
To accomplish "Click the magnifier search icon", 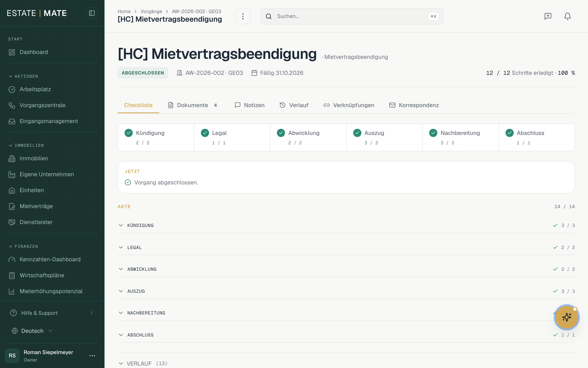I will [268, 16].
